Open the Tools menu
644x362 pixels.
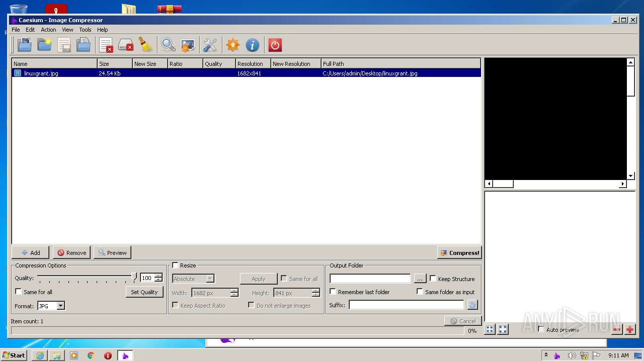coord(85,30)
